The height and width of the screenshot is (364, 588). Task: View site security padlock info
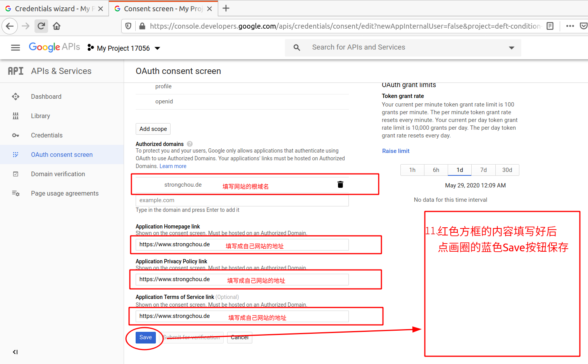tap(142, 26)
